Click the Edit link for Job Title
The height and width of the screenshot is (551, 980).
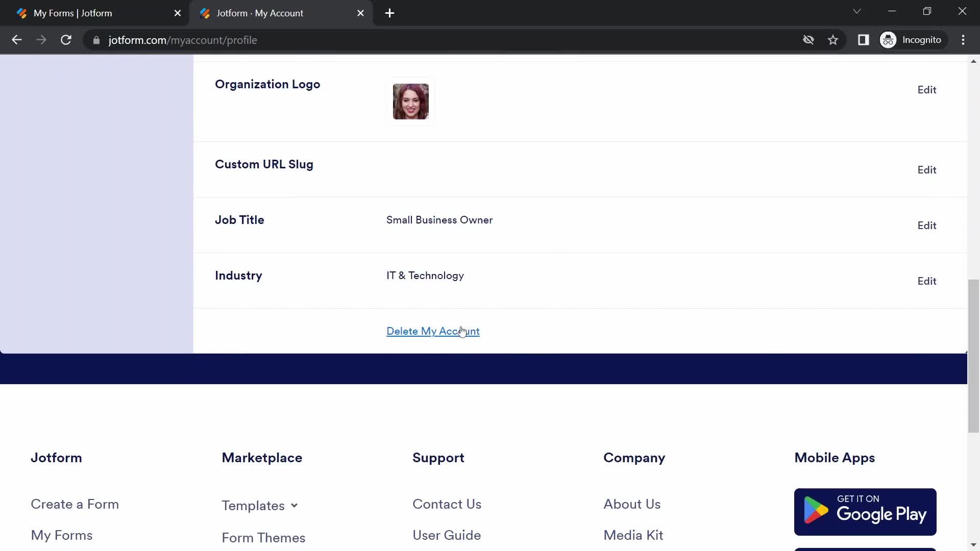pos(927,224)
